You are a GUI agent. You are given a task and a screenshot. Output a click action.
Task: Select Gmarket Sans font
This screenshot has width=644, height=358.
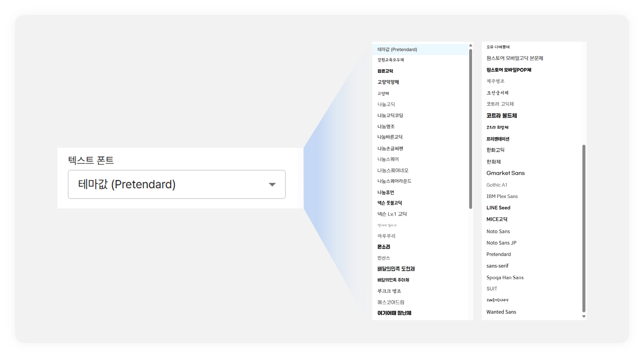point(505,173)
